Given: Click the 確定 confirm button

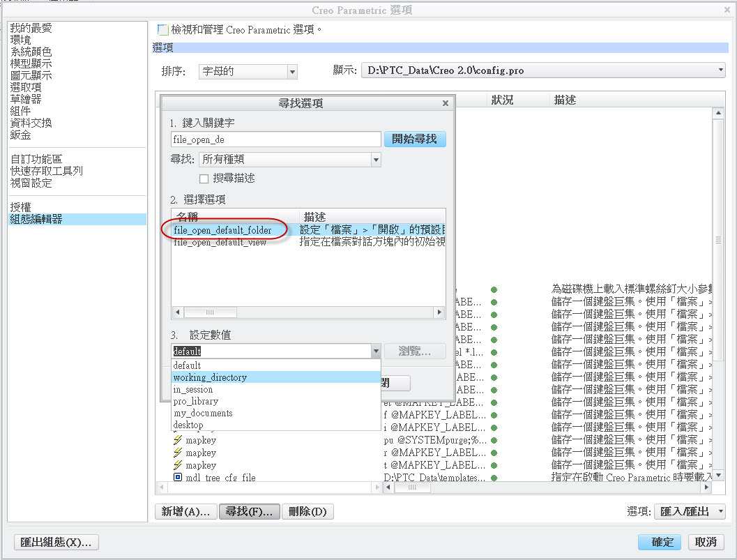Looking at the screenshot, I should point(658,542).
